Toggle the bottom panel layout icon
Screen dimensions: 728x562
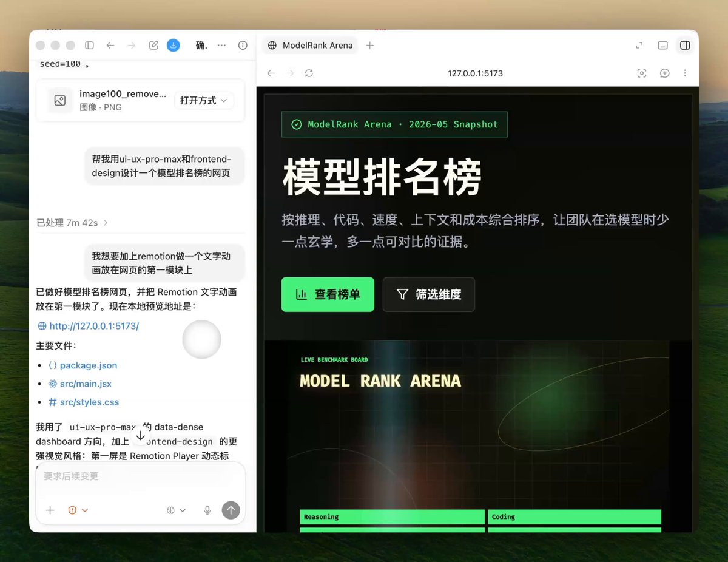[x=663, y=46]
